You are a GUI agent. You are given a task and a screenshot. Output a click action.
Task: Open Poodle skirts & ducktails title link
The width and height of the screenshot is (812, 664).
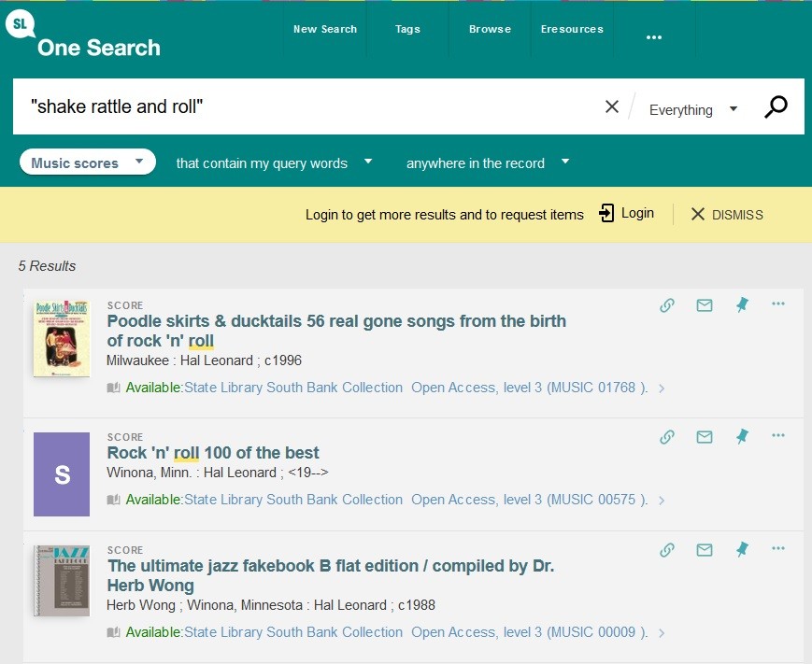click(x=336, y=331)
